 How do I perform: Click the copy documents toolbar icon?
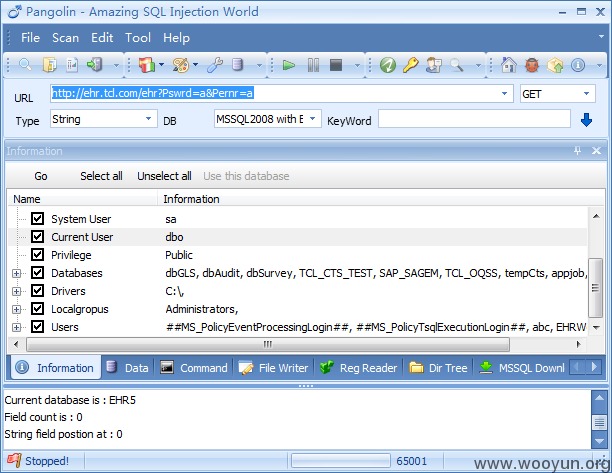(49, 65)
